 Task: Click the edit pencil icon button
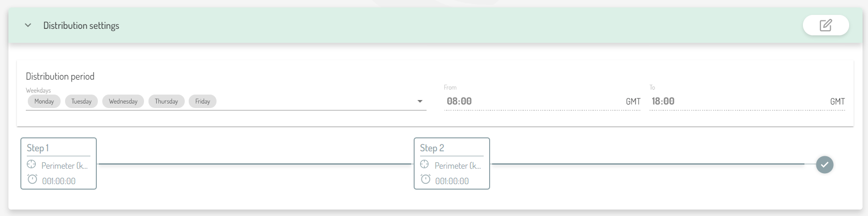click(x=825, y=25)
